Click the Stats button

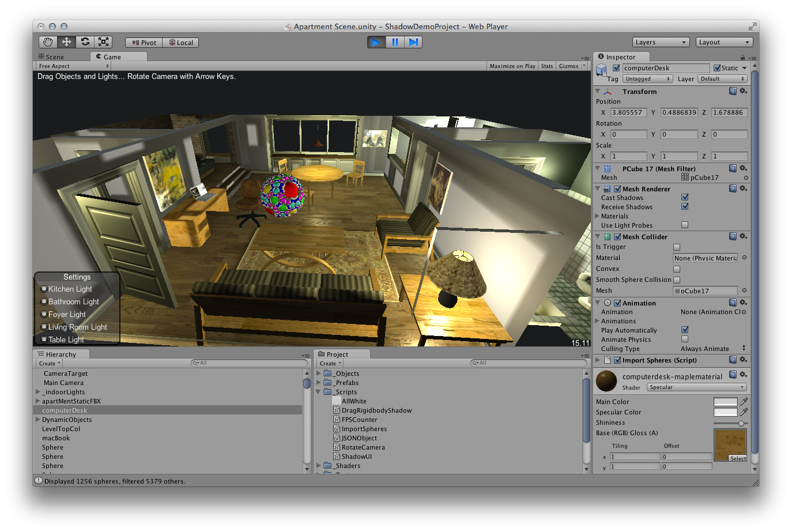tap(546, 66)
